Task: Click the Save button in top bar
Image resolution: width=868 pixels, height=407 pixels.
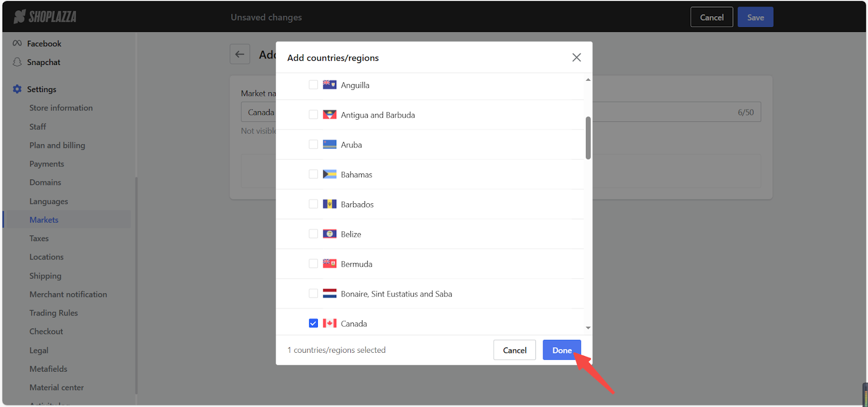Action: tap(755, 17)
